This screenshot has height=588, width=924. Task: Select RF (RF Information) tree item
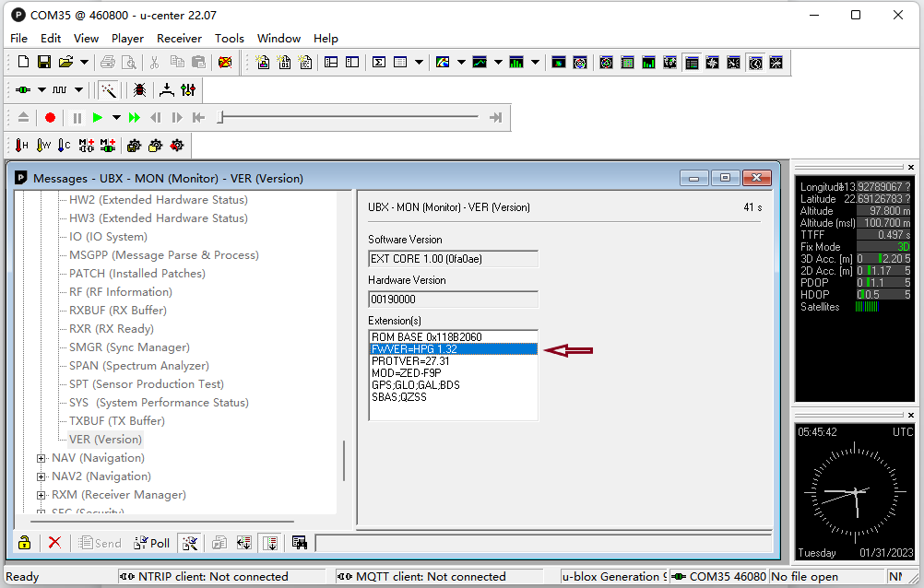(x=121, y=291)
